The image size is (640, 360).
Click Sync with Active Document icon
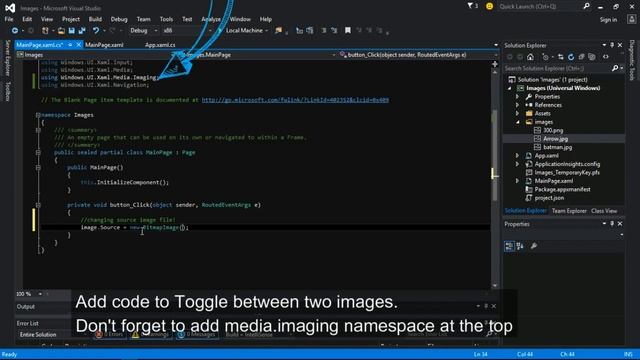point(560,57)
